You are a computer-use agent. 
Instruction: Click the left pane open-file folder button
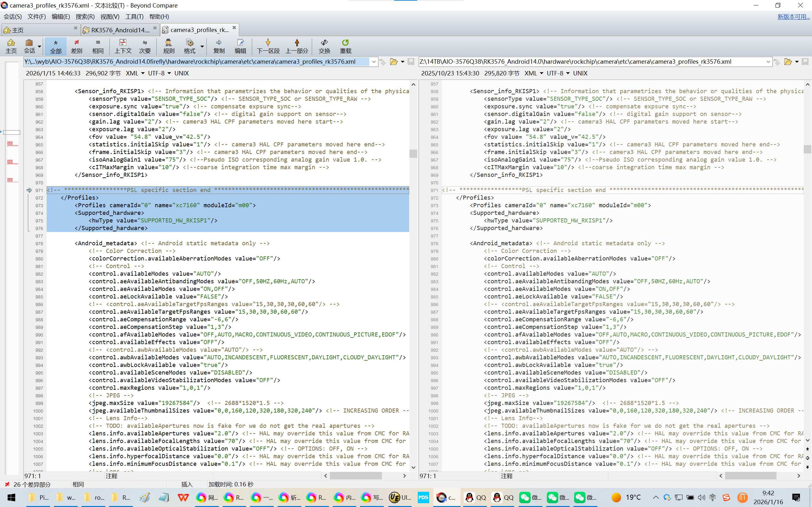coord(394,62)
